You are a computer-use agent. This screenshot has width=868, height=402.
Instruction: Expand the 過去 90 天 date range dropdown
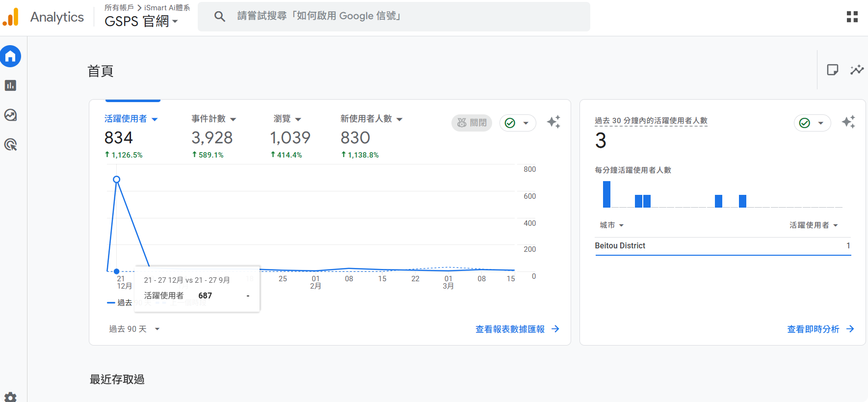pyautogui.click(x=134, y=329)
